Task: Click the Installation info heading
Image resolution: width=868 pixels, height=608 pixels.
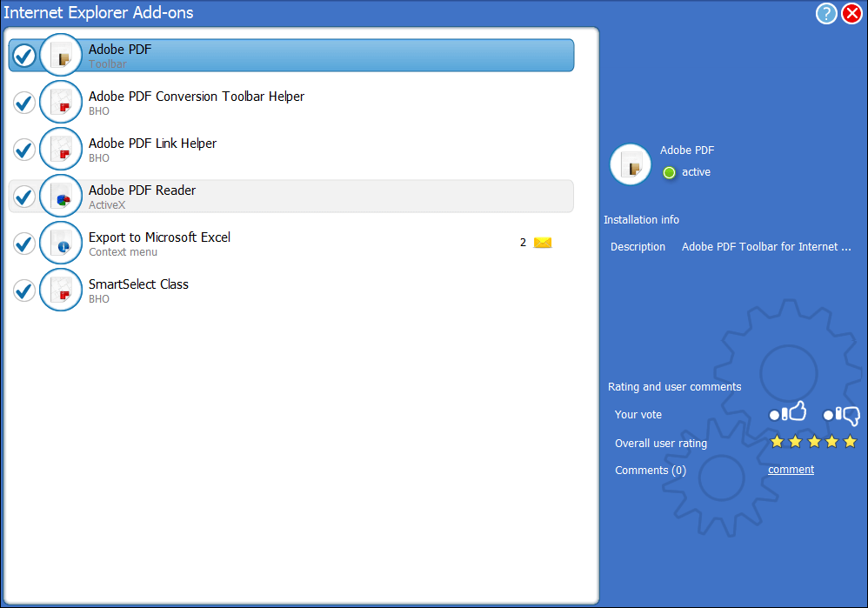Action: click(x=641, y=220)
